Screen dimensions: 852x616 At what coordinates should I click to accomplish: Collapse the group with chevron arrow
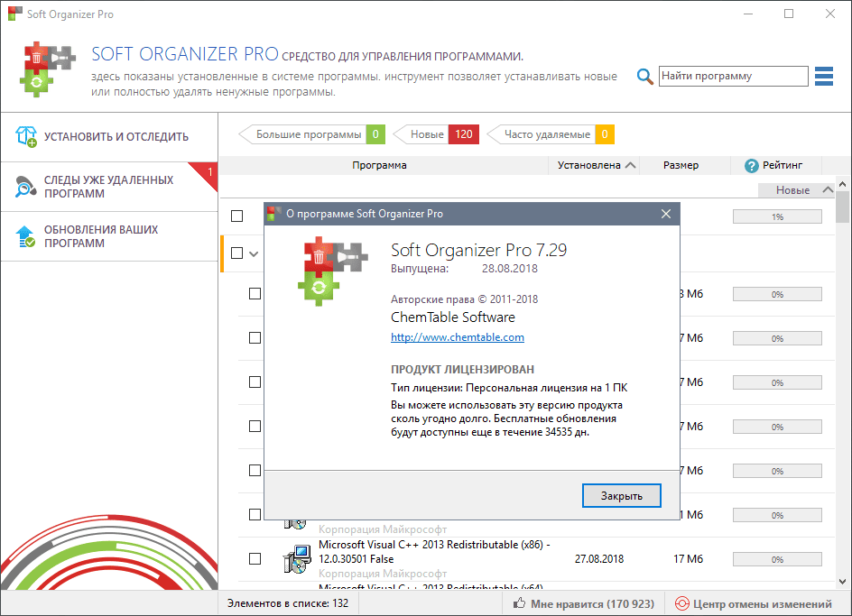[254, 253]
